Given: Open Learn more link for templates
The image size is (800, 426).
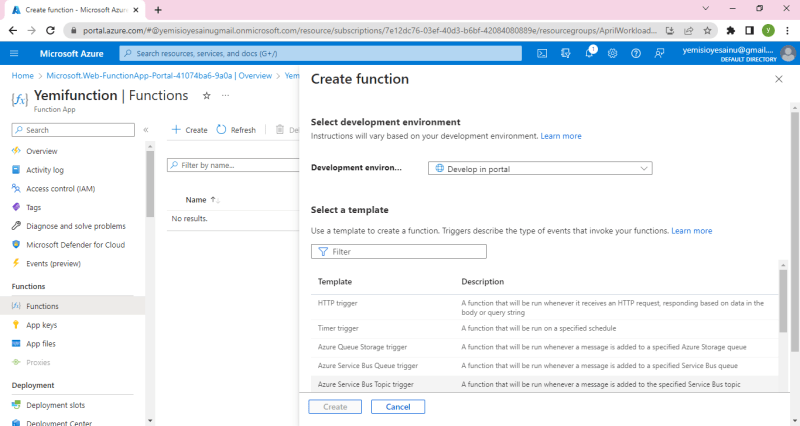Looking at the screenshot, I should [x=691, y=231].
